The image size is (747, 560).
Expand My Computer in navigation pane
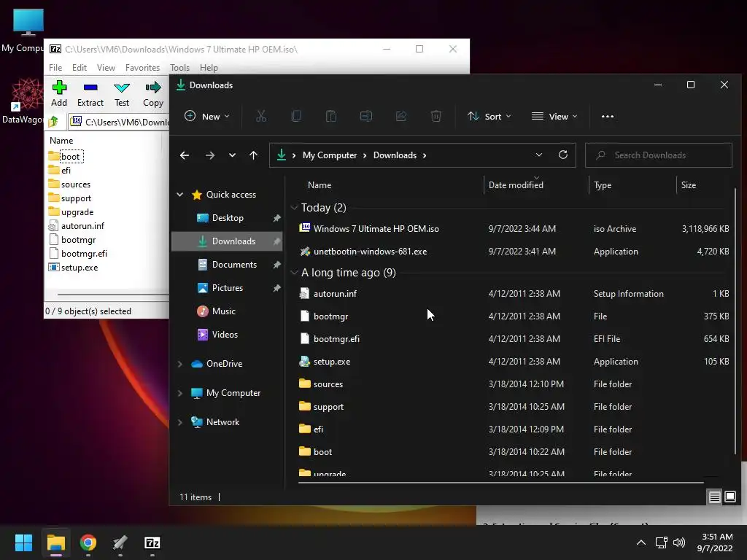pos(180,393)
